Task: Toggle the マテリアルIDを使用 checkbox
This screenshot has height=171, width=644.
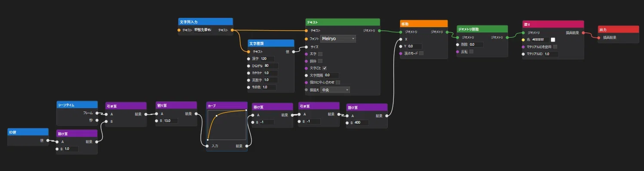Action: point(555,47)
